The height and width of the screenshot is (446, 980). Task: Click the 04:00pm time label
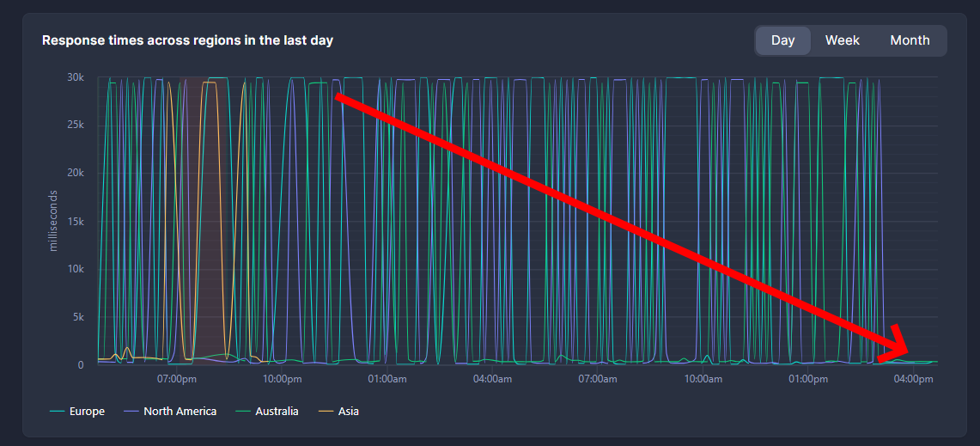pyautogui.click(x=912, y=379)
